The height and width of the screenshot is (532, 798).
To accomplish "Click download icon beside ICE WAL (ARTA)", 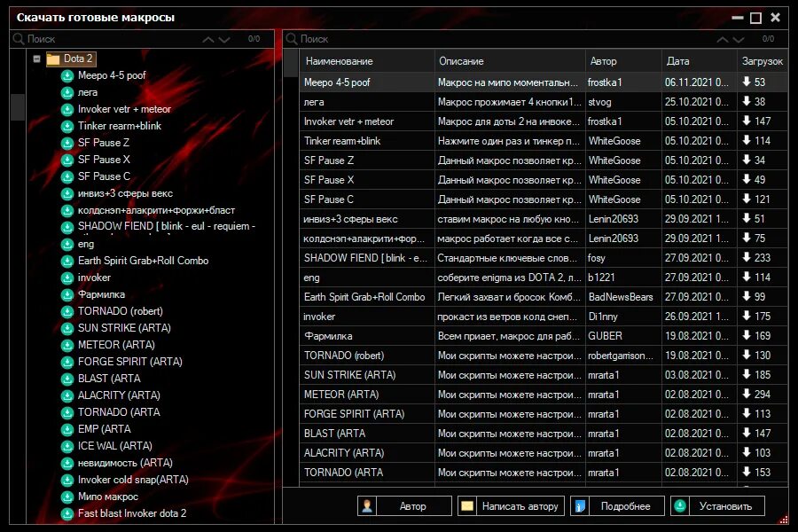I will (x=67, y=447).
